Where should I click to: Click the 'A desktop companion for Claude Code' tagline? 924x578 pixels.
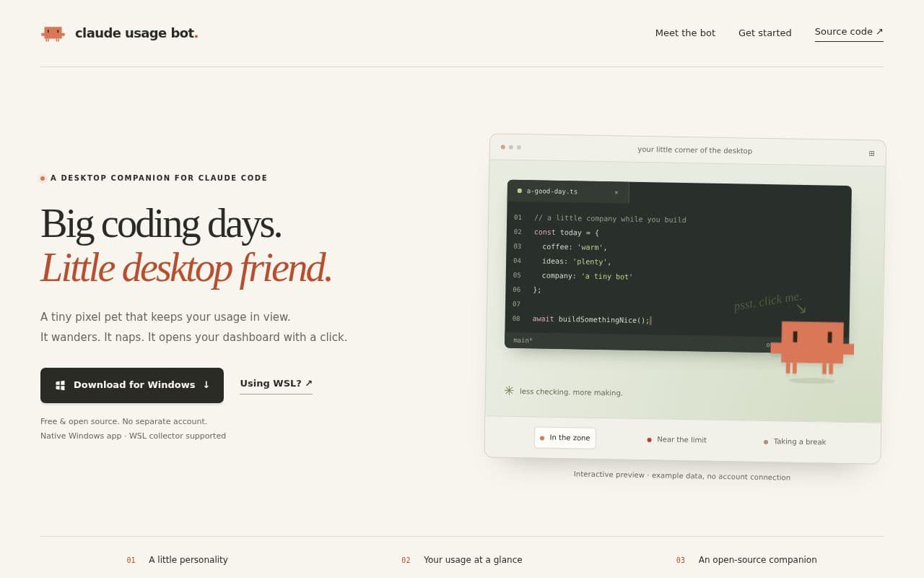point(159,178)
